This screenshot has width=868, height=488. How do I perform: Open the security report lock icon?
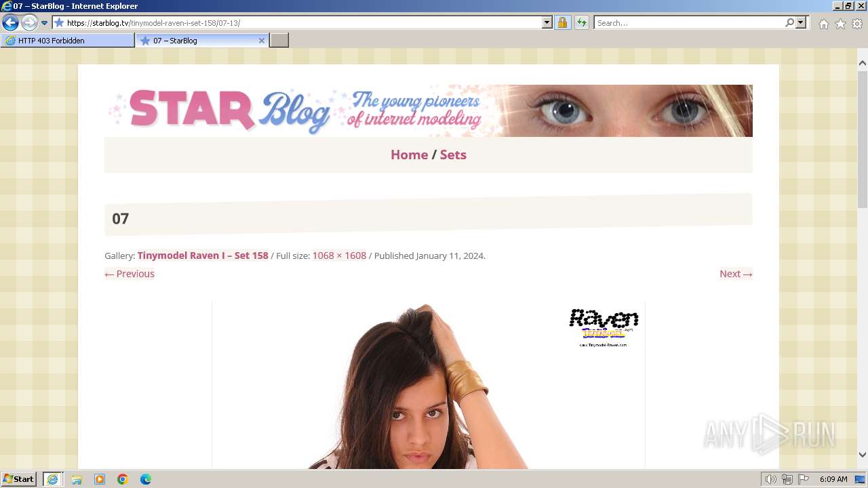click(x=562, y=23)
